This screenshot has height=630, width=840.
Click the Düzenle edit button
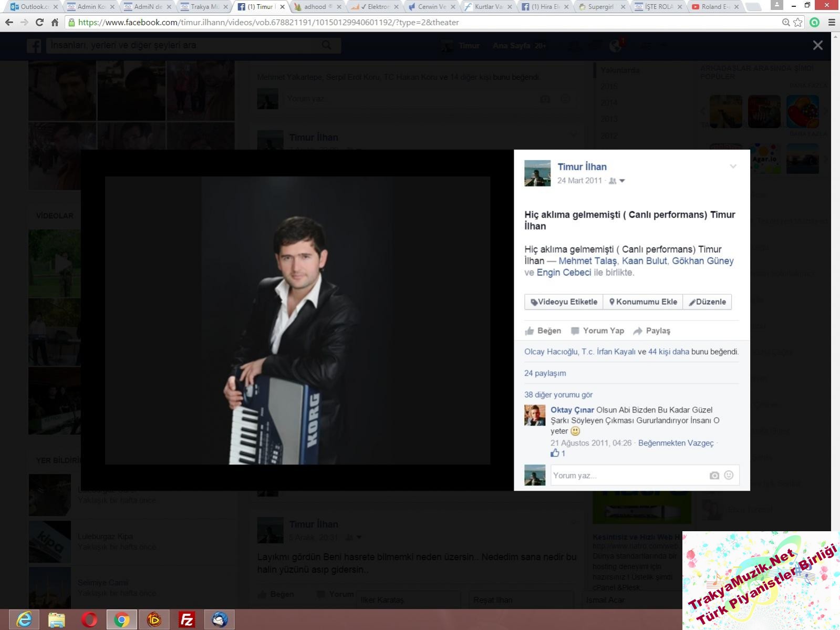707,302
